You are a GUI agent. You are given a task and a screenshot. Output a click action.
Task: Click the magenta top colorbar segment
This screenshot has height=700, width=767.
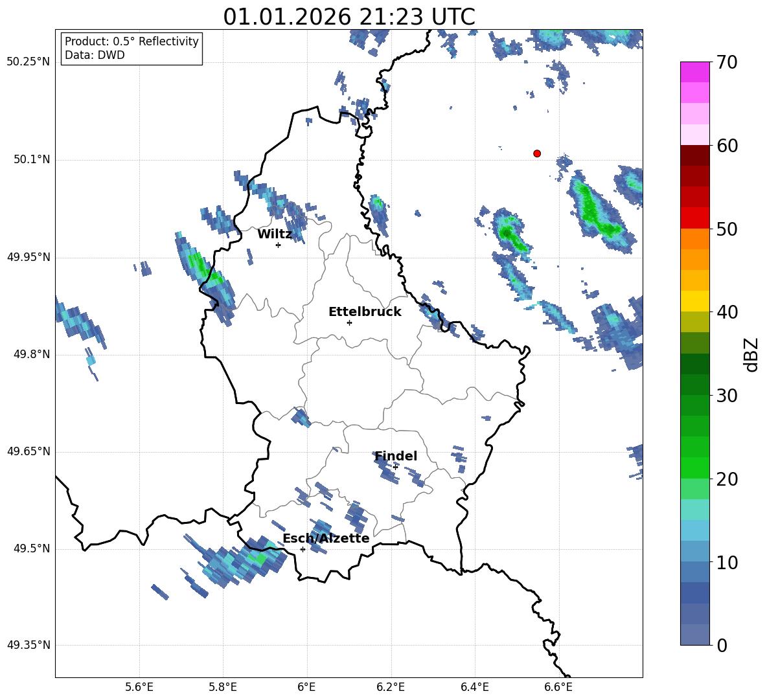point(694,73)
